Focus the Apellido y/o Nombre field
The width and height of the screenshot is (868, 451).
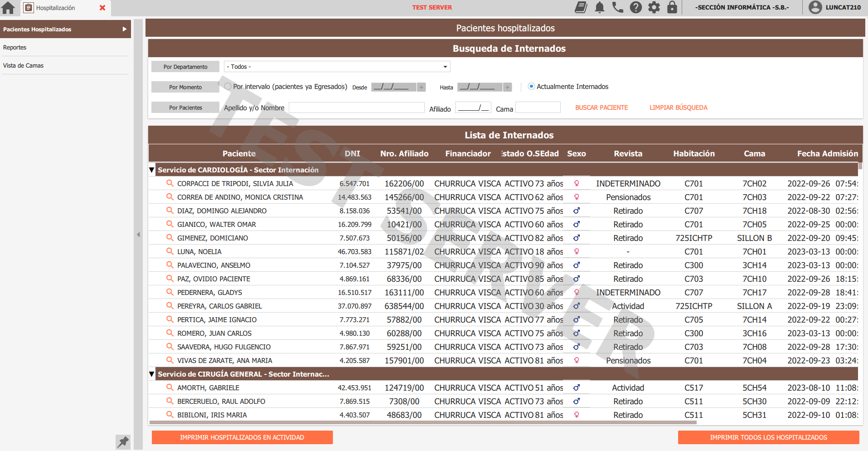coord(357,108)
